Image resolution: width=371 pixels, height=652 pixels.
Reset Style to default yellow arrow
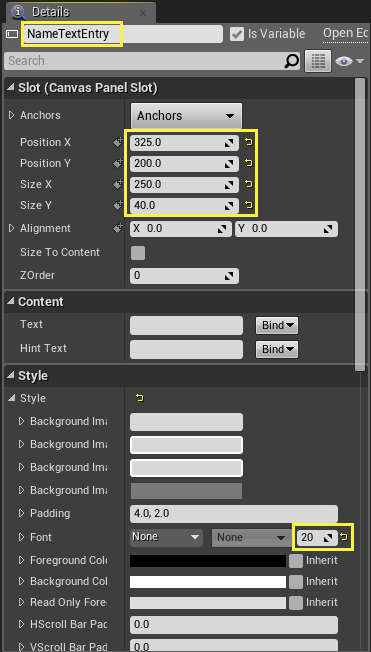coord(140,398)
